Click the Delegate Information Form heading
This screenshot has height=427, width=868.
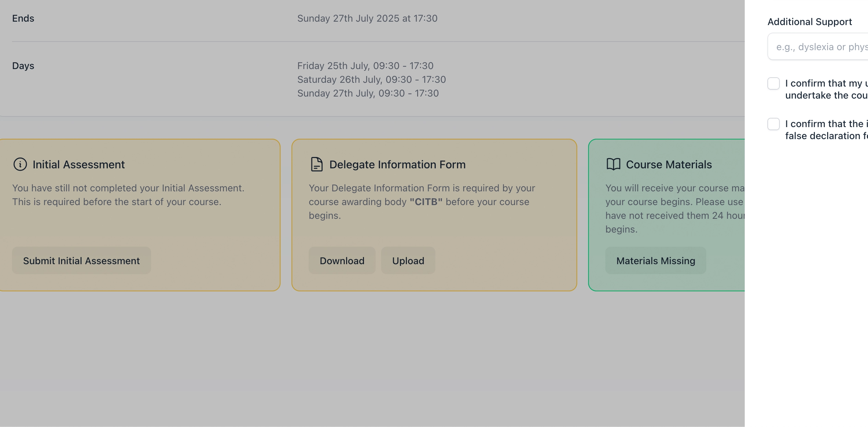tap(397, 165)
